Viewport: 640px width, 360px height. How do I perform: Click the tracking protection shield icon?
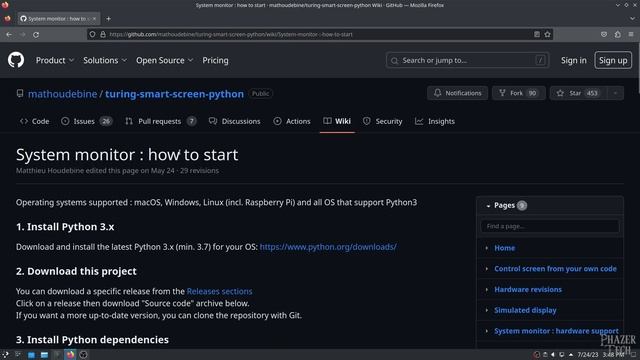[x=93, y=35]
